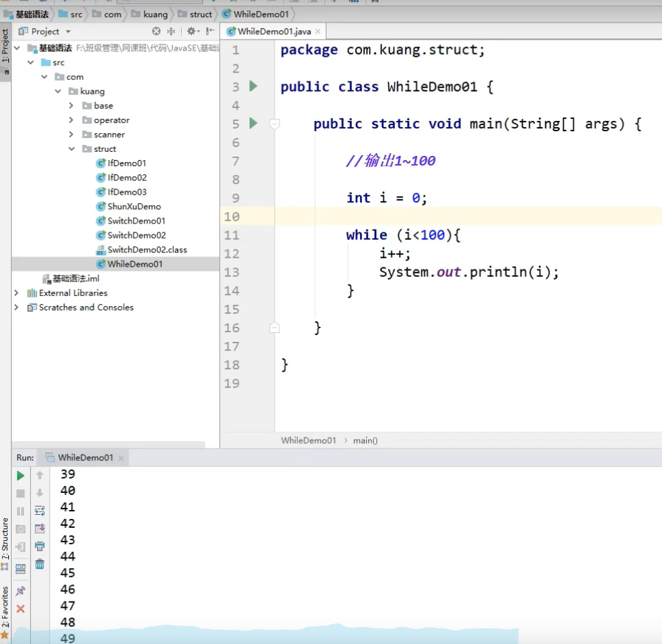Toggle Soft-Wrap in console
Viewport: 662px width, 644px height.
click(x=40, y=511)
